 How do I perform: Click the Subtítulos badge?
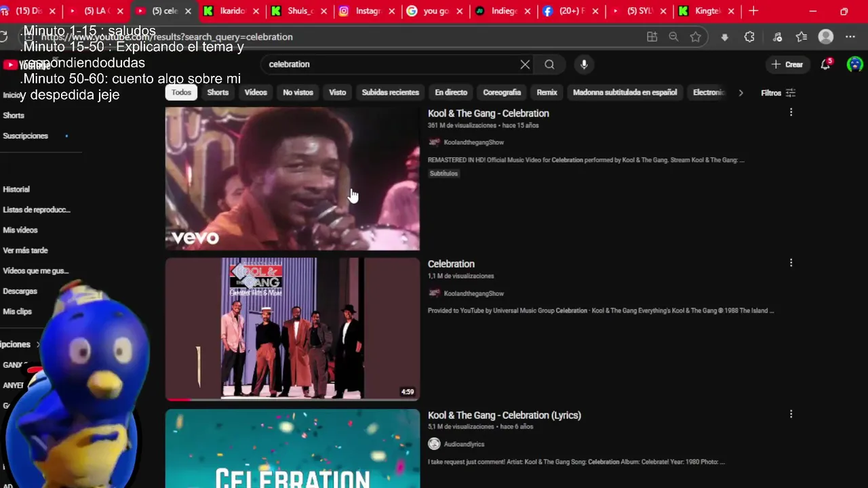click(x=443, y=174)
